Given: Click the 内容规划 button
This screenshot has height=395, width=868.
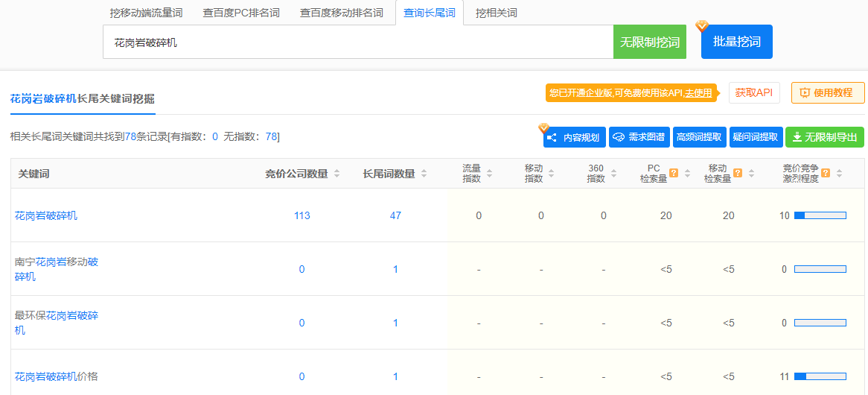Looking at the screenshot, I should click(x=575, y=137).
